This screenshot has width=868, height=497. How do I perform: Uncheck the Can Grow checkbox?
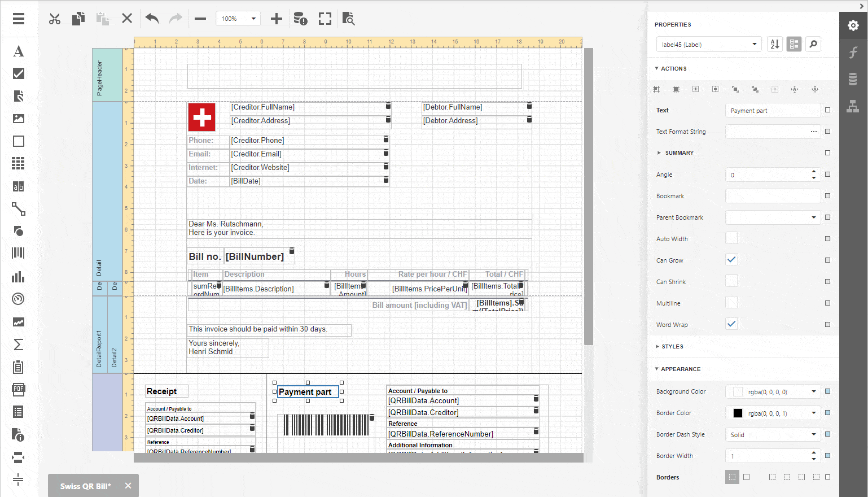731,260
